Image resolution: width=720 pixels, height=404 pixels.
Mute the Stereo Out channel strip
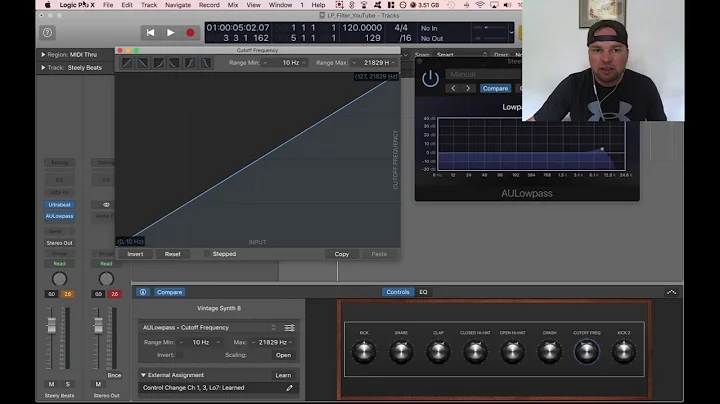[98, 384]
